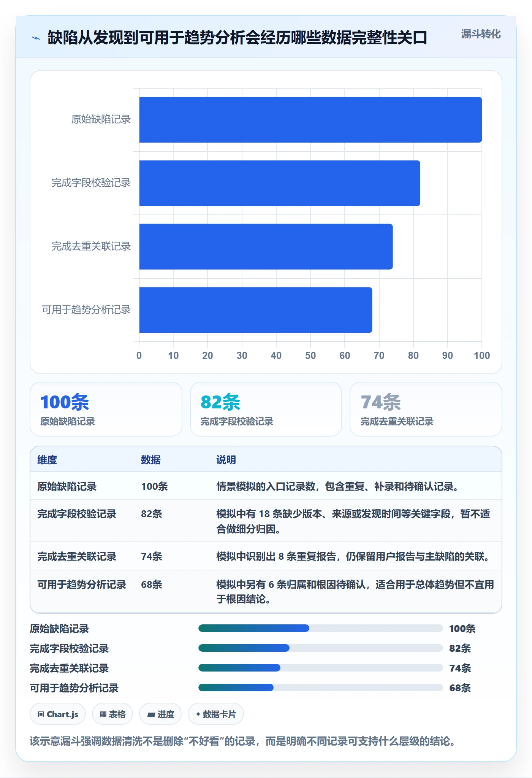
Task: Click the 数据 column header
Action: tap(151, 460)
